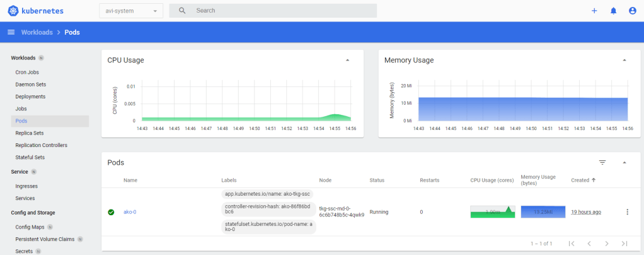
Task: Click Workloads in the breadcrumb
Action: 37,32
